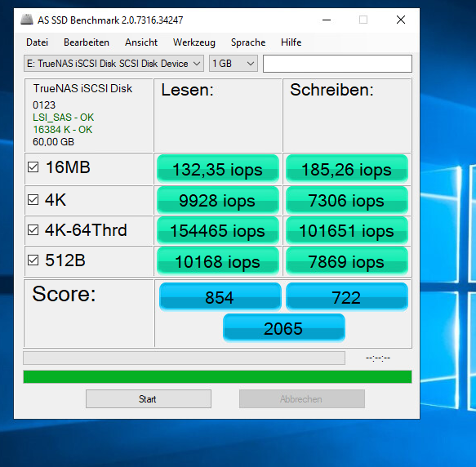
Task: Click the empty text field beside 1 GB
Action: [x=337, y=64]
